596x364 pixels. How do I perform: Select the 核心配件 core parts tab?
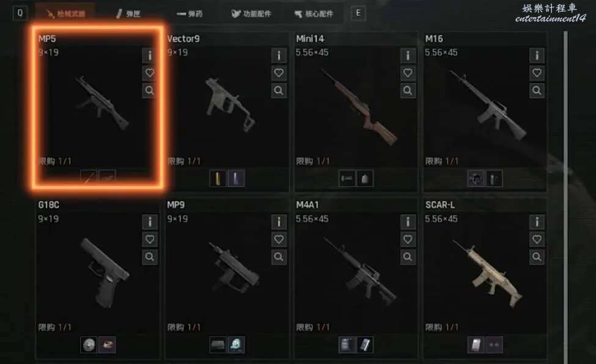[314, 13]
